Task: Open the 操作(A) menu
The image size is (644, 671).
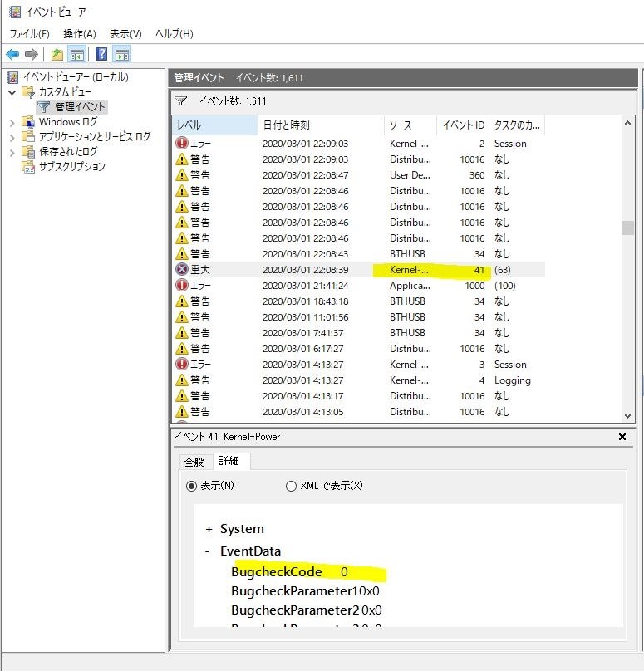Action: pyautogui.click(x=80, y=33)
